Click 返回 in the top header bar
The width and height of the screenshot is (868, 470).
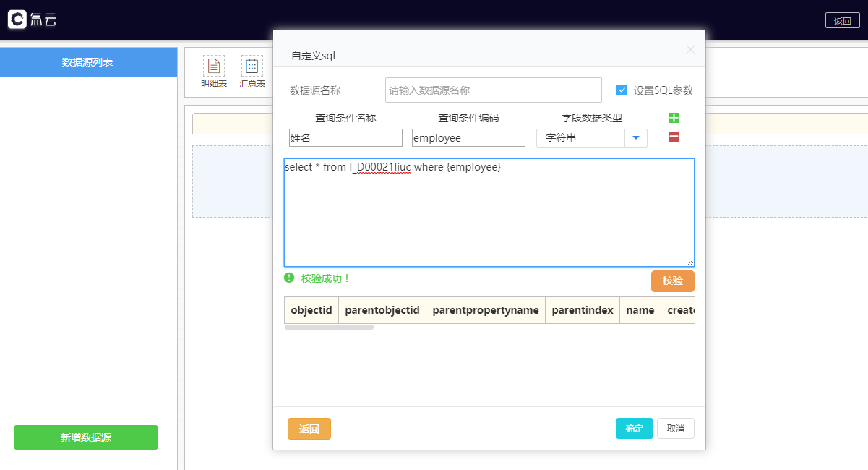coord(842,21)
